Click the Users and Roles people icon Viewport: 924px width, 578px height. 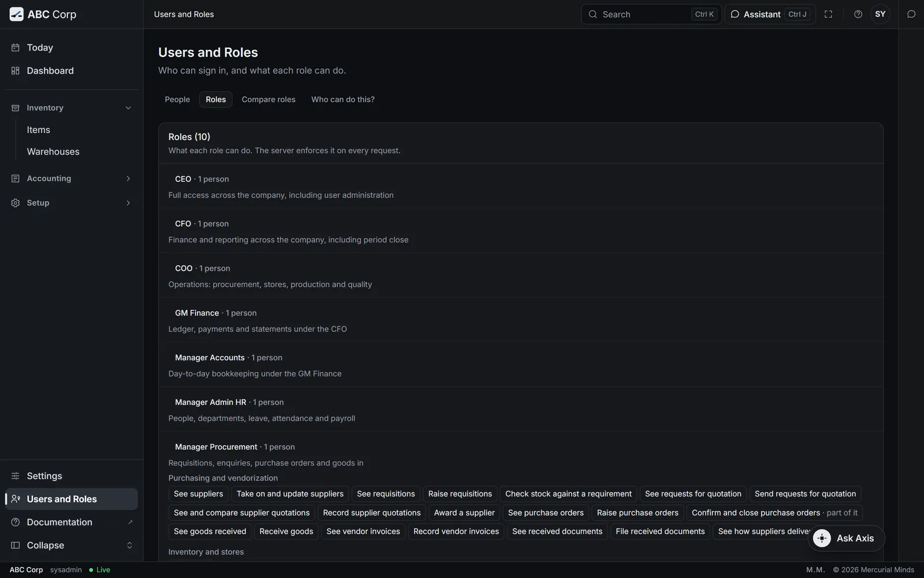(x=16, y=499)
